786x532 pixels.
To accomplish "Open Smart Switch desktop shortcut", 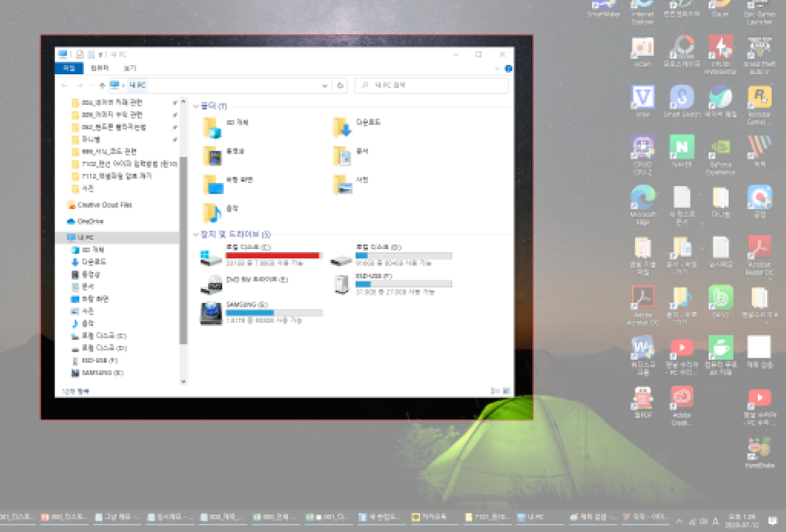I will coord(682,101).
